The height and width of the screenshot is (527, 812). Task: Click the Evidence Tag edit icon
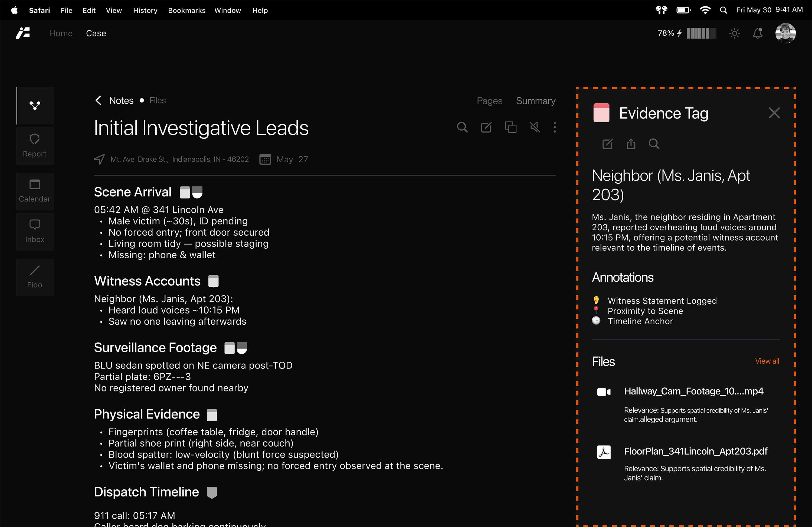[x=608, y=144]
